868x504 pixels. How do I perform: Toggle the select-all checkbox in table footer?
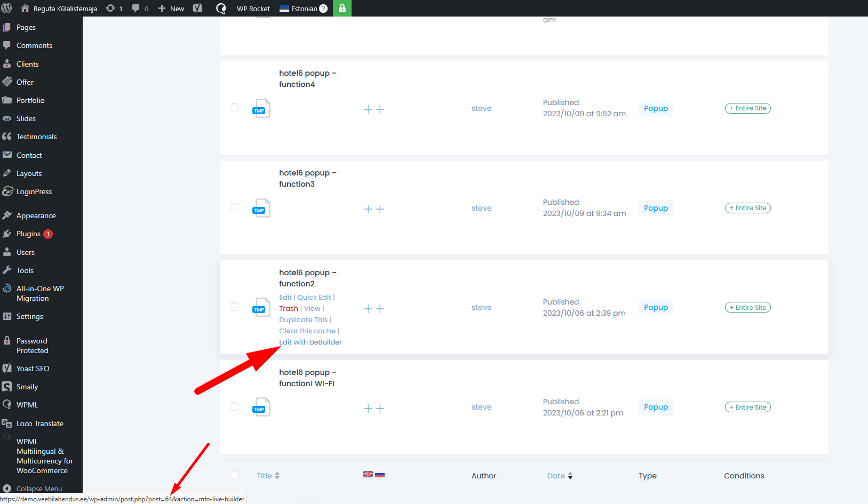[x=234, y=475]
